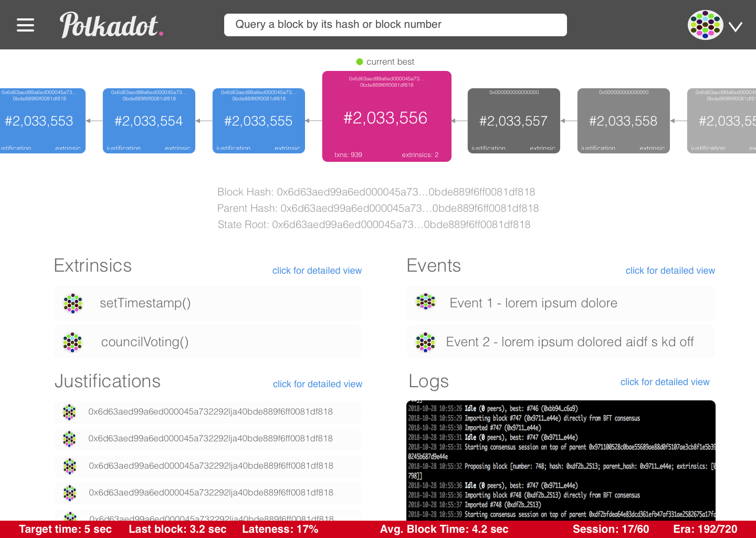
Task: Select pending block #2,033,557 card
Action: [x=514, y=121]
